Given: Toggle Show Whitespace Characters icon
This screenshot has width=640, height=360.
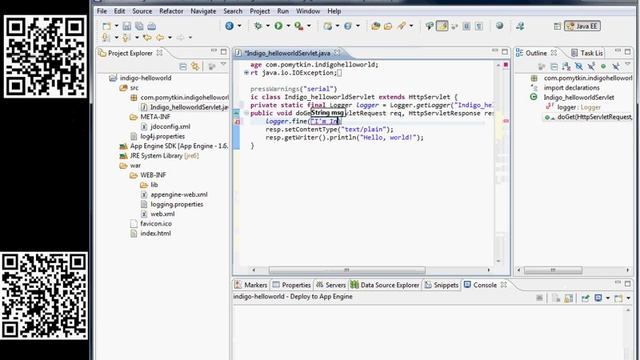Looking at the screenshot, I should (x=479, y=26).
